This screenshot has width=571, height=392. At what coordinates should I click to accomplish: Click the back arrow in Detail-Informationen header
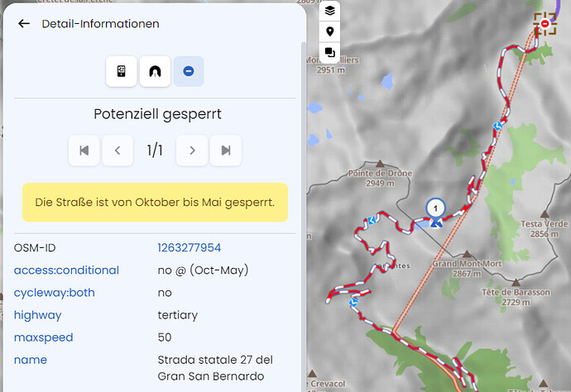point(24,24)
